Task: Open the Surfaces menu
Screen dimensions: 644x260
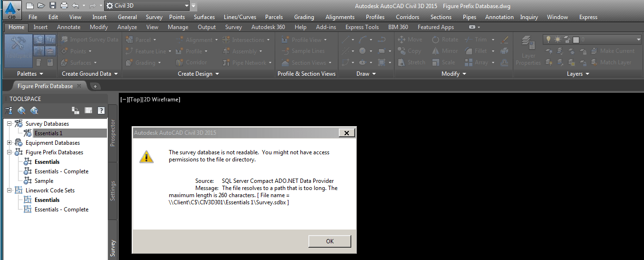Action: pos(204,17)
